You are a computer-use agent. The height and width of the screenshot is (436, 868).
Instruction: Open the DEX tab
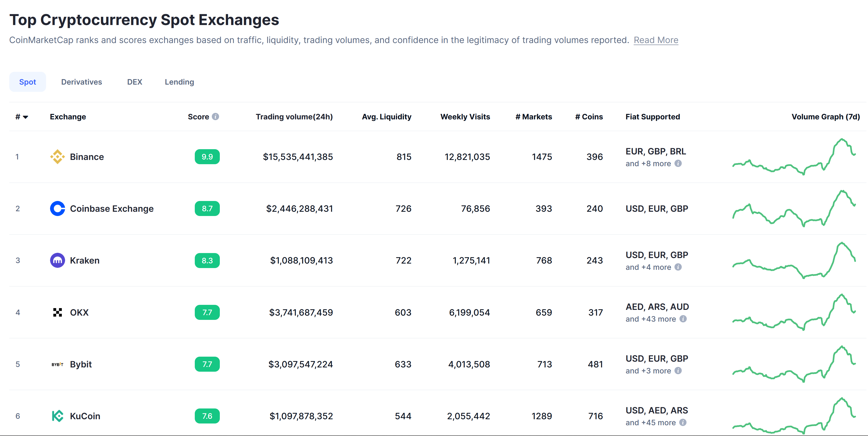tap(134, 82)
